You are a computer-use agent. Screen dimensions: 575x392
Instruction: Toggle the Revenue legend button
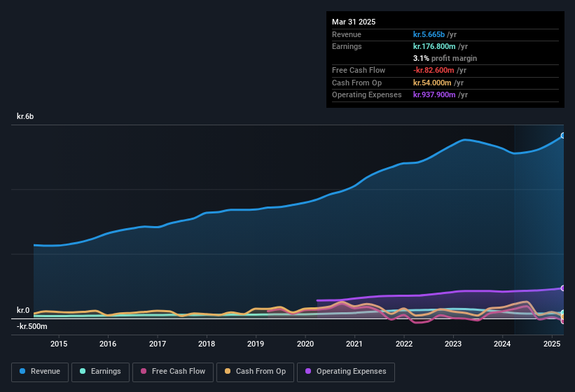point(40,372)
